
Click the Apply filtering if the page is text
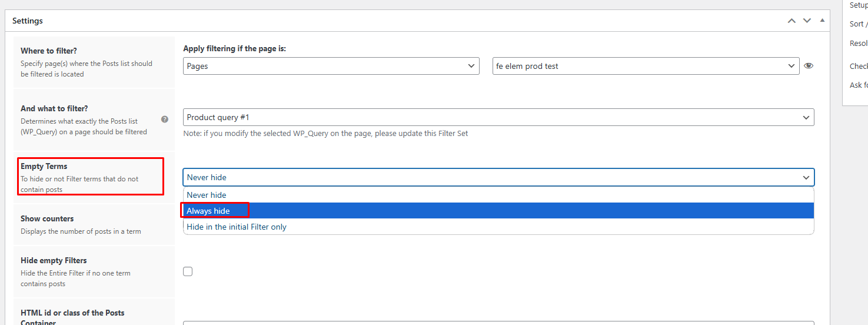tap(235, 48)
